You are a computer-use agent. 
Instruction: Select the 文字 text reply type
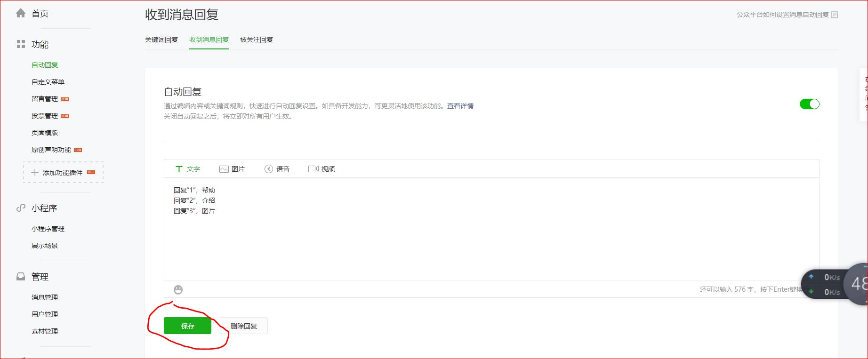point(187,169)
